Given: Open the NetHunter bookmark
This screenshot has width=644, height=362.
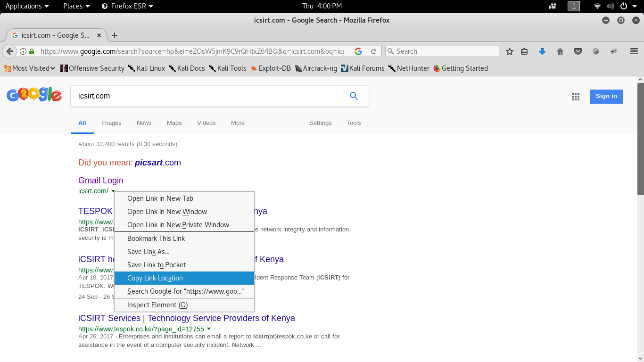Looking at the screenshot, I should pos(413,68).
